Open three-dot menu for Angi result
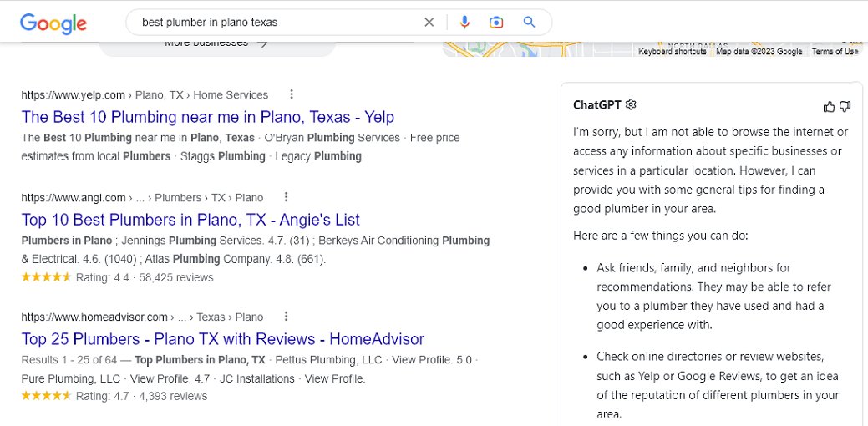868x426 pixels. [x=286, y=197]
